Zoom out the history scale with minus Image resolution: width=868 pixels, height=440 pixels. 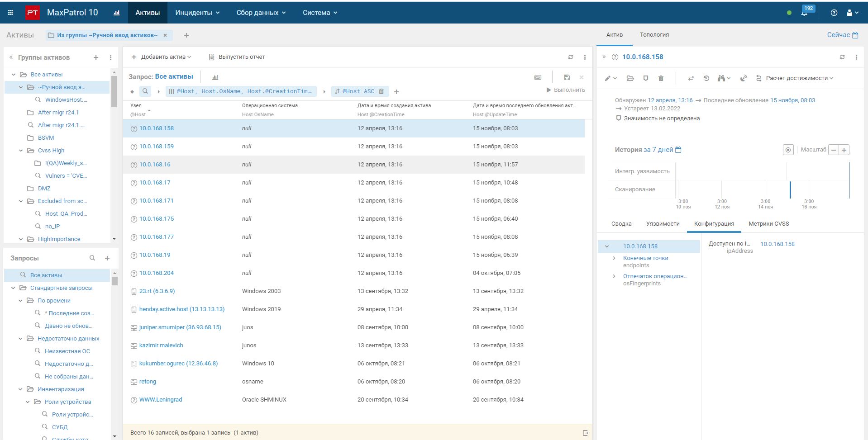[834, 150]
